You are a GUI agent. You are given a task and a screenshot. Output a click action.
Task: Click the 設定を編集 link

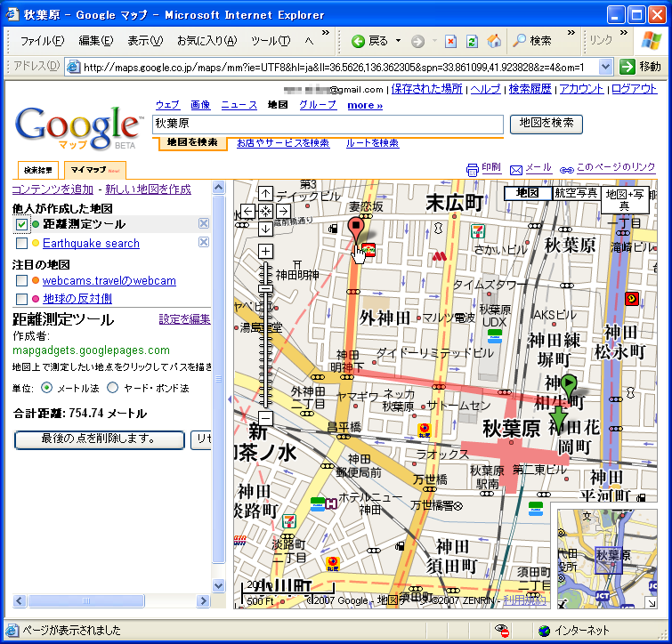[185, 319]
